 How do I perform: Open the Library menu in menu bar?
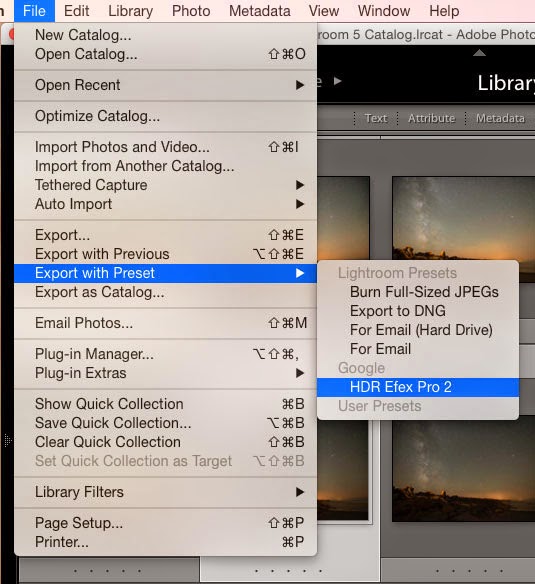click(x=130, y=11)
